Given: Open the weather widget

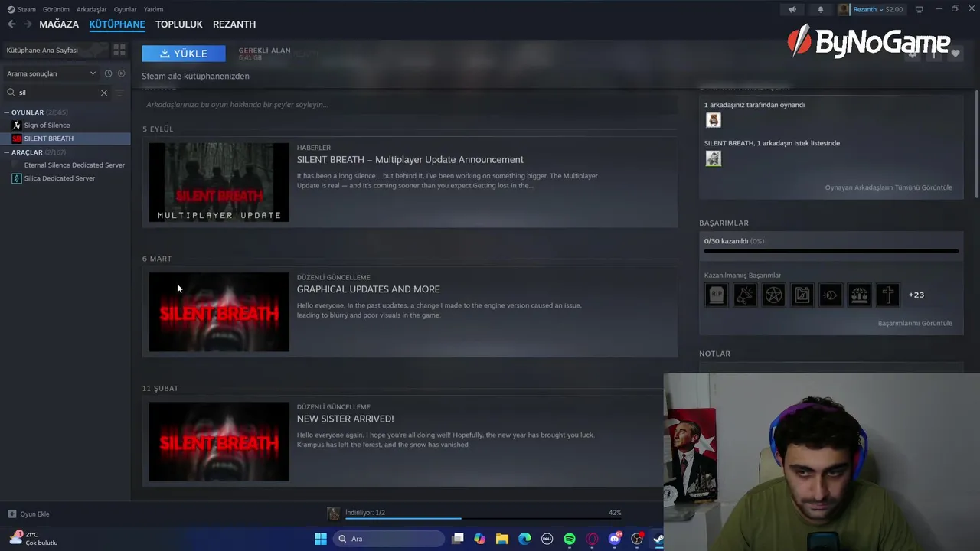Looking at the screenshot, I should tap(34, 539).
